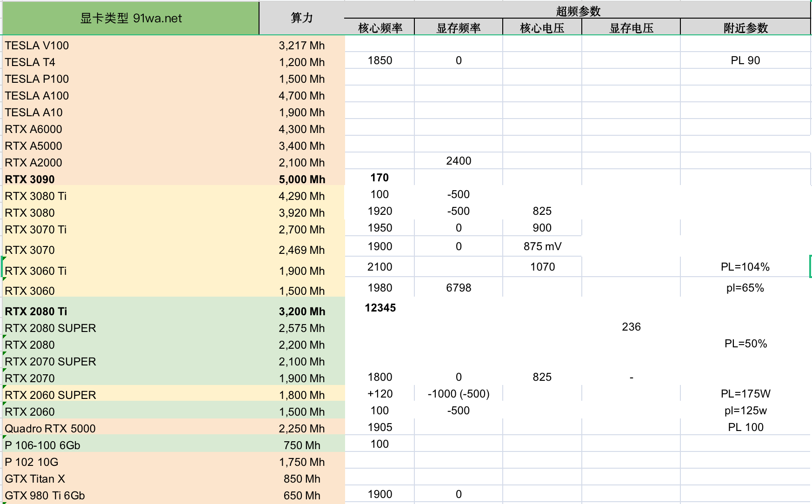
Task: Click the 2100 core frequency cell
Action: click(379, 267)
